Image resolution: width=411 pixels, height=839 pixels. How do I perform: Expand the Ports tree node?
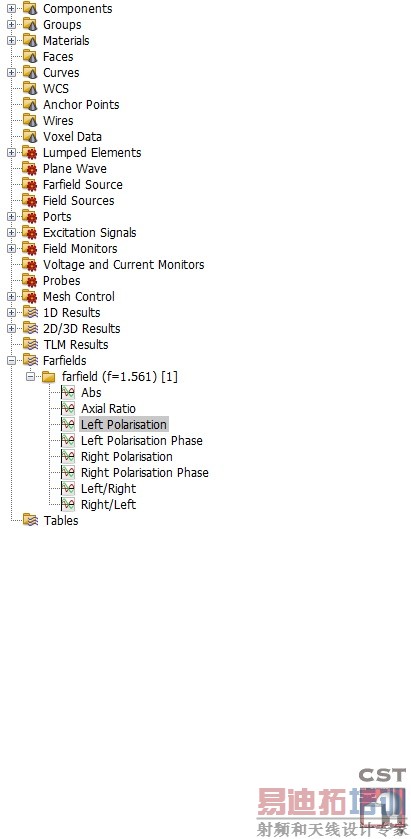pos(11,217)
